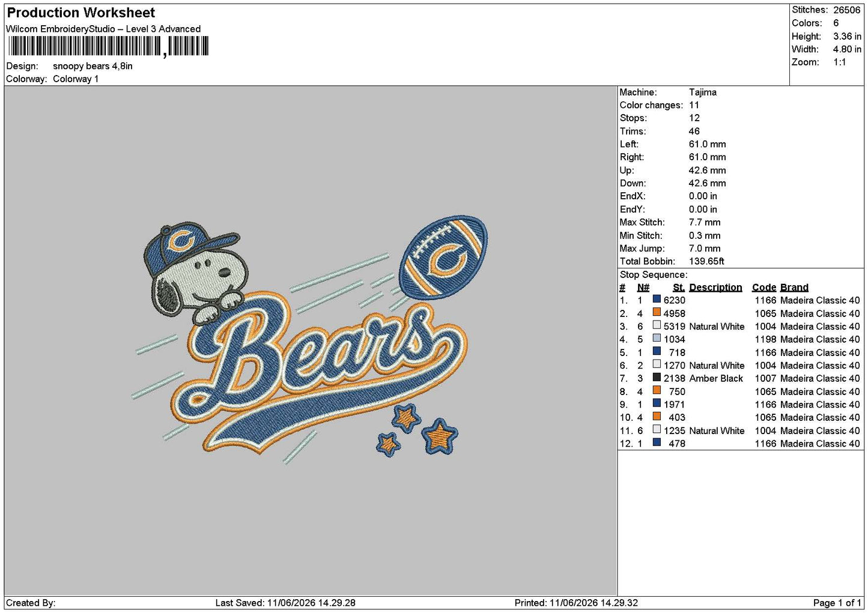The width and height of the screenshot is (868, 613).
Task: Click the light blue swatch for stop 4 (1034)
Action: coord(657,338)
